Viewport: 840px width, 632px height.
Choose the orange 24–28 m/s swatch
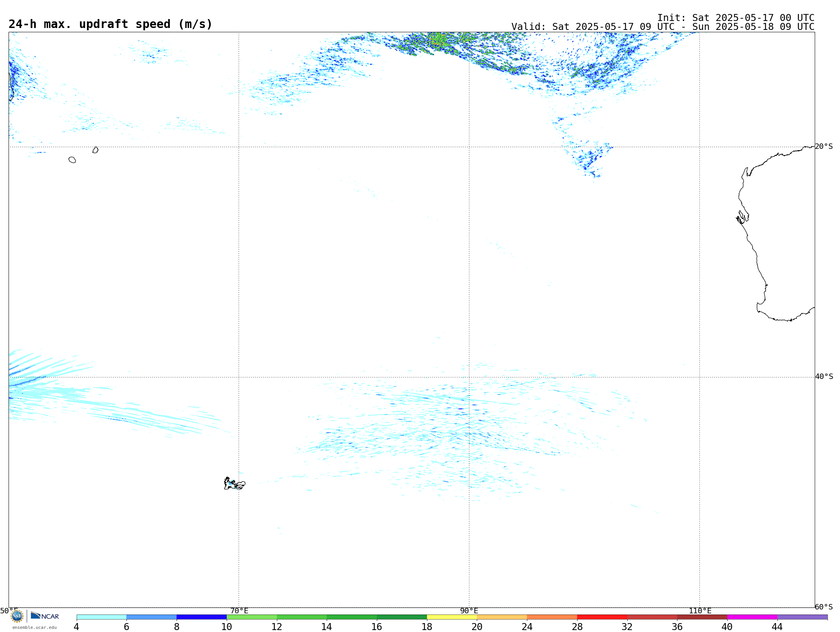[552, 617]
